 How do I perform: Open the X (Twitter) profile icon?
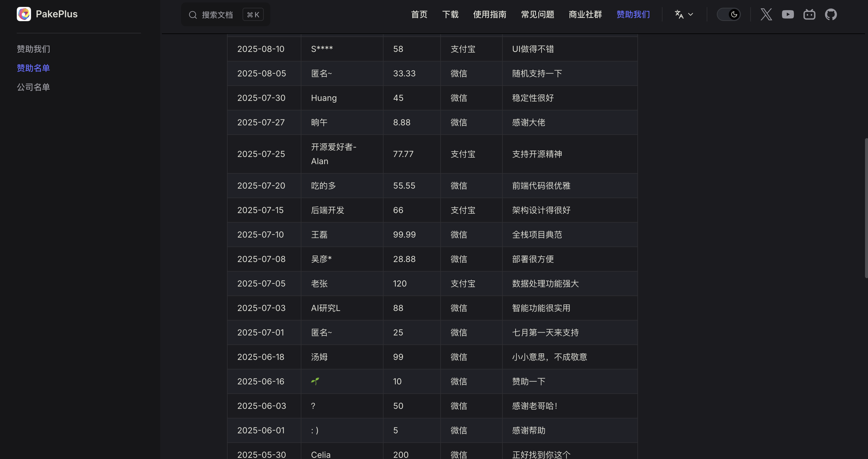pos(766,14)
